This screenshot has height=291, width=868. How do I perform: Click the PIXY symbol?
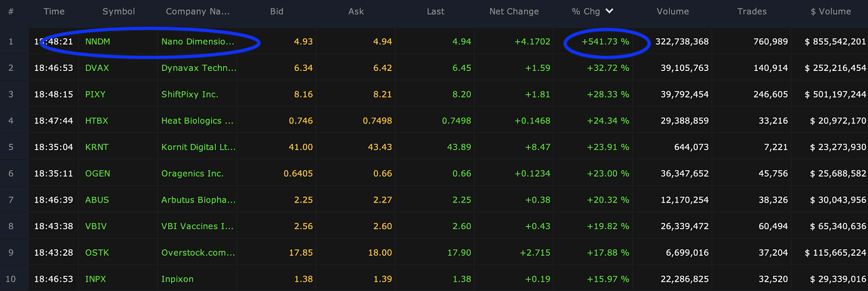point(95,94)
